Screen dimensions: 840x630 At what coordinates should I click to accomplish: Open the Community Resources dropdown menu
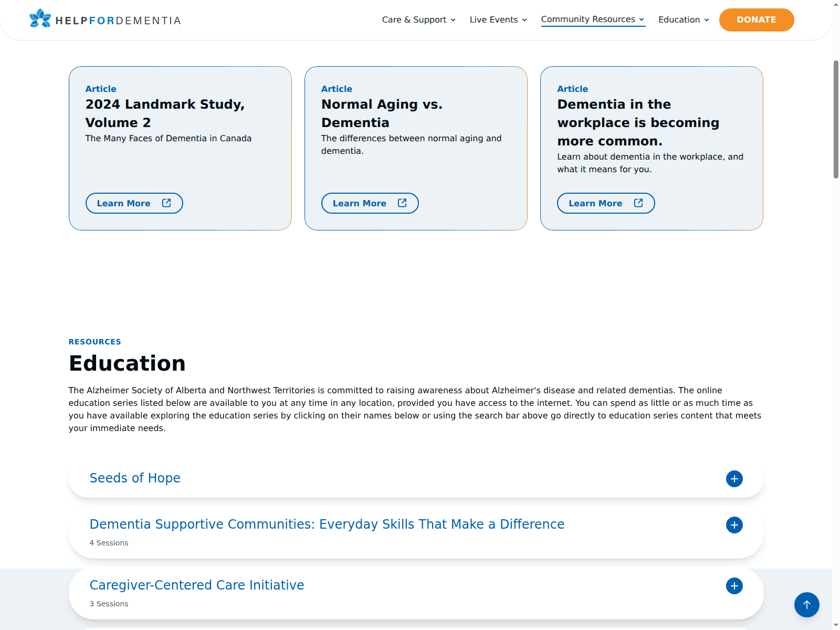593,19
